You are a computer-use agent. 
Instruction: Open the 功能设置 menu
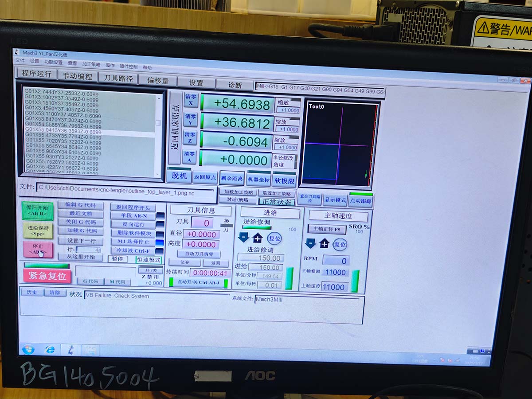pyautogui.click(x=53, y=62)
